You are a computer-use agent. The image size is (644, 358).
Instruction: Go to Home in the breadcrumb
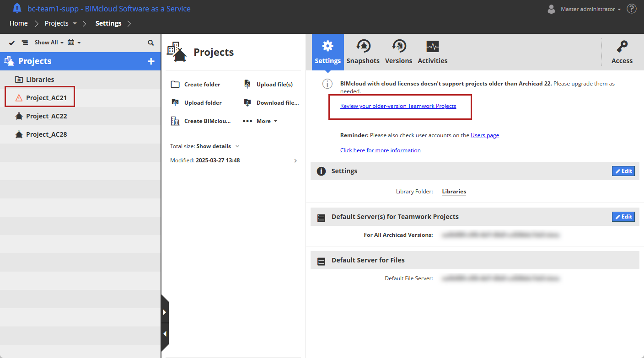click(19, 23)
